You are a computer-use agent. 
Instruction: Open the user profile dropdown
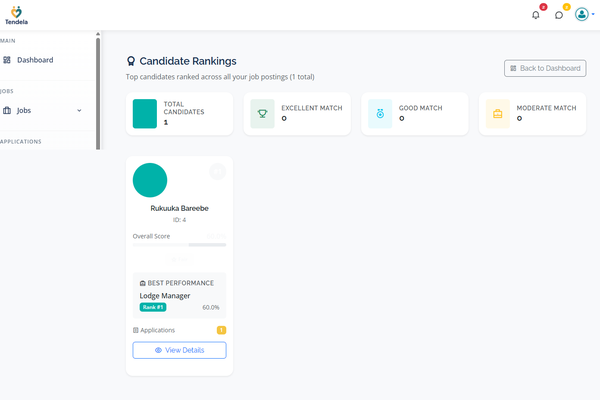click(585, 15)
